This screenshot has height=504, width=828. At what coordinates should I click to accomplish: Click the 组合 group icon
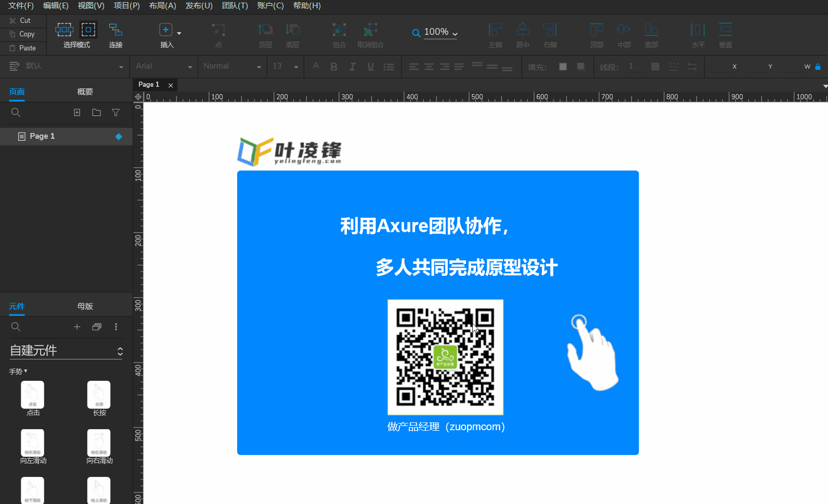pos(339,30)
